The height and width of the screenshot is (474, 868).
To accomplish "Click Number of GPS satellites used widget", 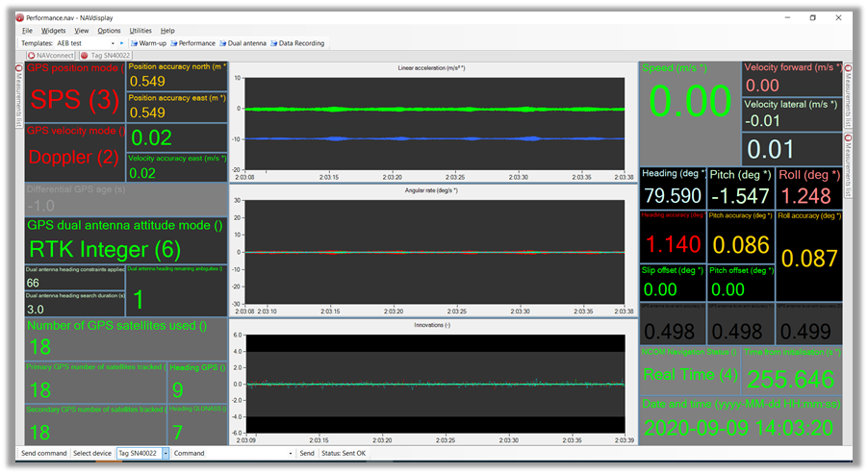I will tap(126, 339).
